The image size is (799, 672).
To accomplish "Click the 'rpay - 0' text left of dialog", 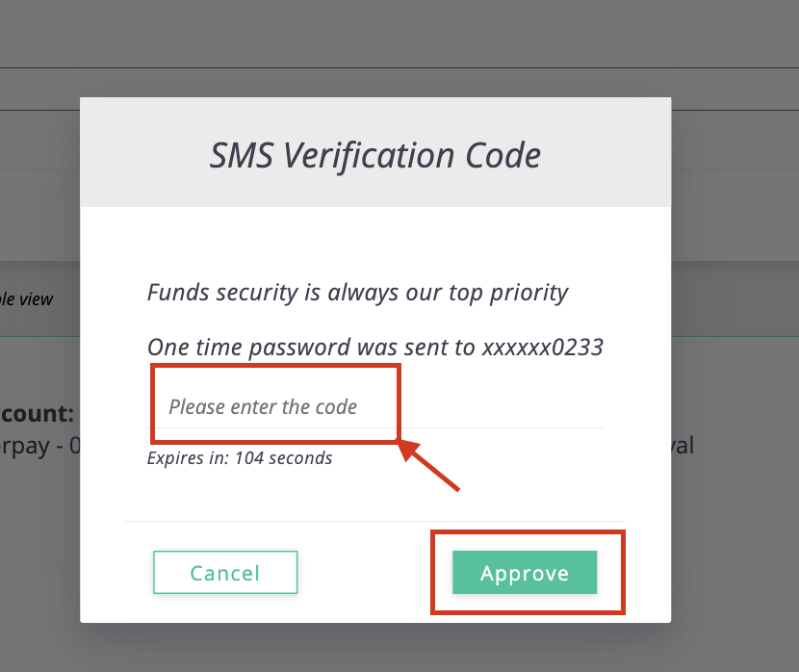I will tap(39, 446).
